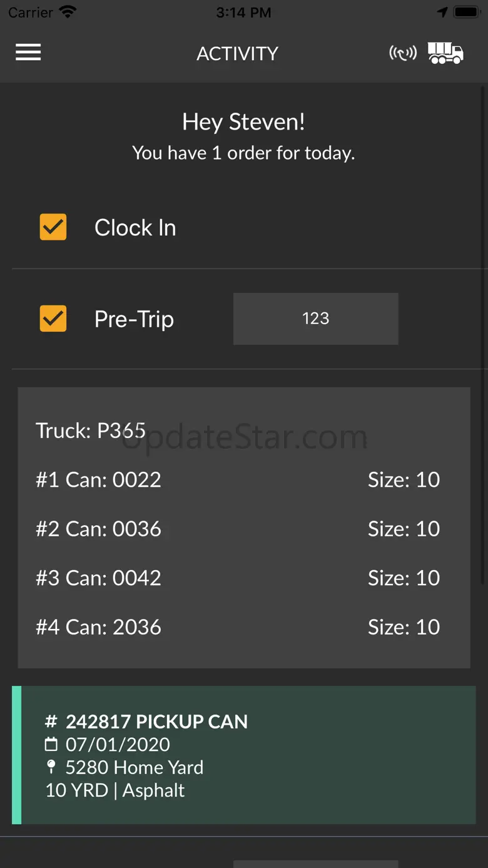Click the vertical scrollbar on right edge
488x868 pixels.
click(x=482, y=338)
